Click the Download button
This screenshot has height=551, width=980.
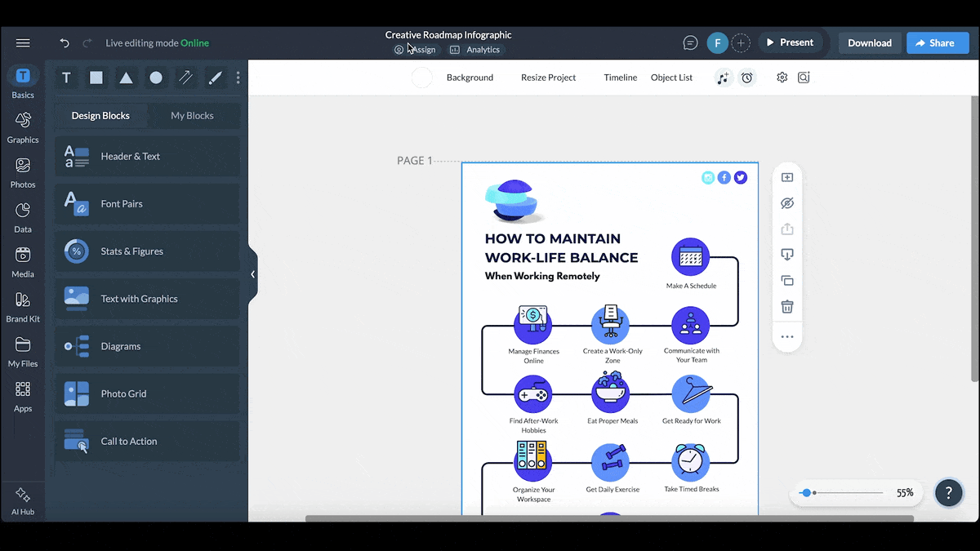pos(869,42)
